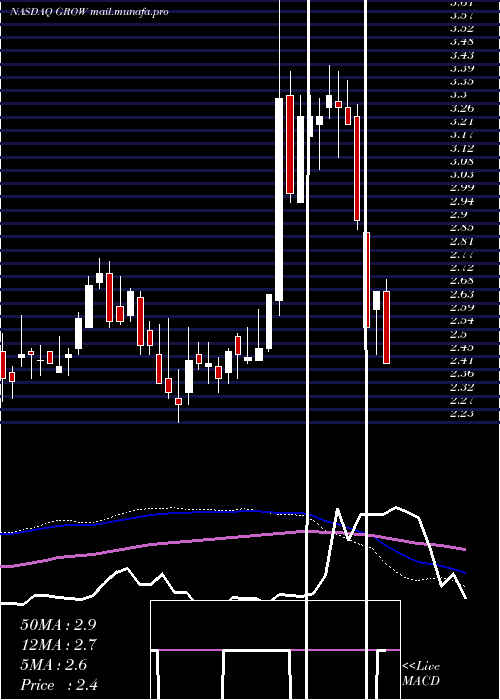Click the 50MA : 2.9 label
The height and width of the screenshot is (700, 500).
pyautogui.click(x=58, y=625)
